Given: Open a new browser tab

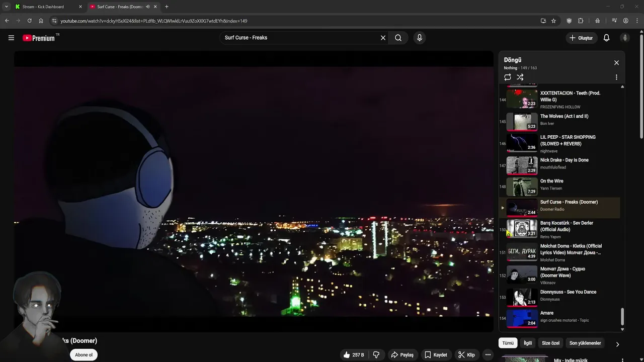Looking at the screenshot, I should point(167,7).
